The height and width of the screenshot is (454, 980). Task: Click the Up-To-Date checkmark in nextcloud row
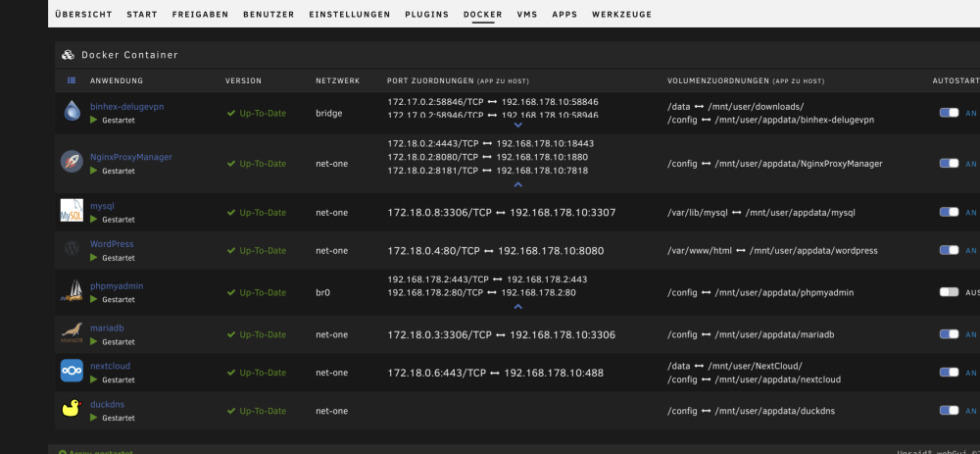click(231, 373)
